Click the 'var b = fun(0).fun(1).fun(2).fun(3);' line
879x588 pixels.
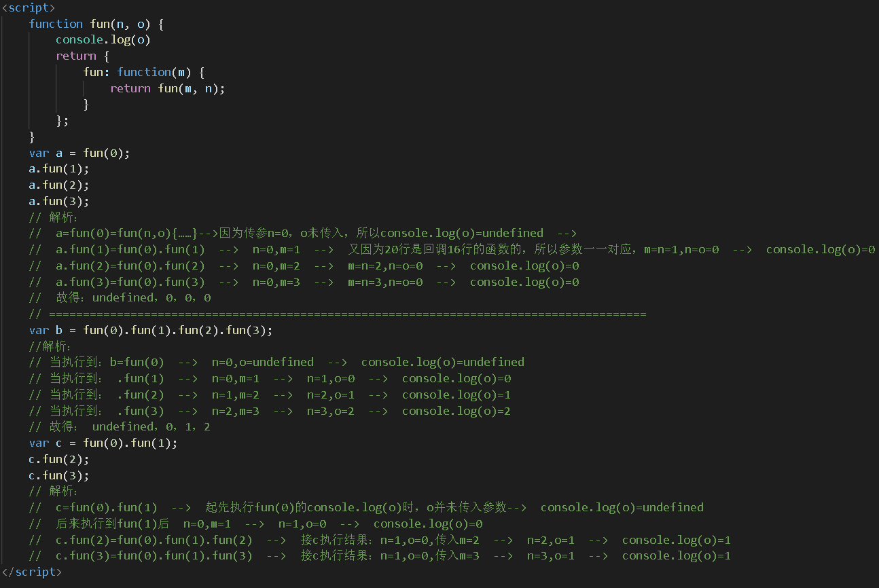[150, 331]
